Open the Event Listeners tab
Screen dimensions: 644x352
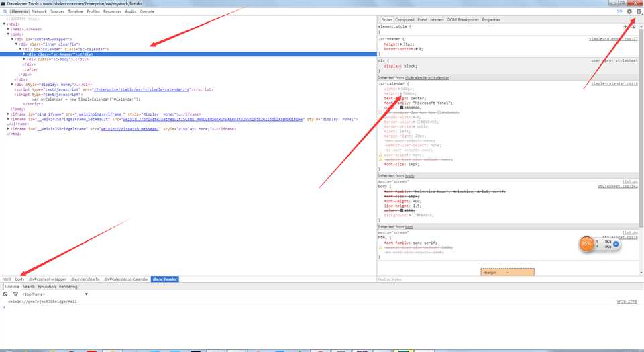431,19
